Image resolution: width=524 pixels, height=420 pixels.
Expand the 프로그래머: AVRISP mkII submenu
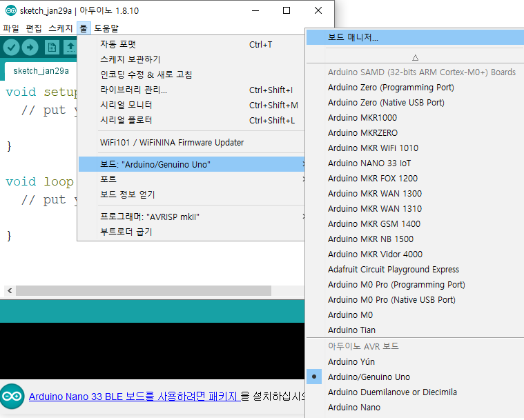click(191, 217)
